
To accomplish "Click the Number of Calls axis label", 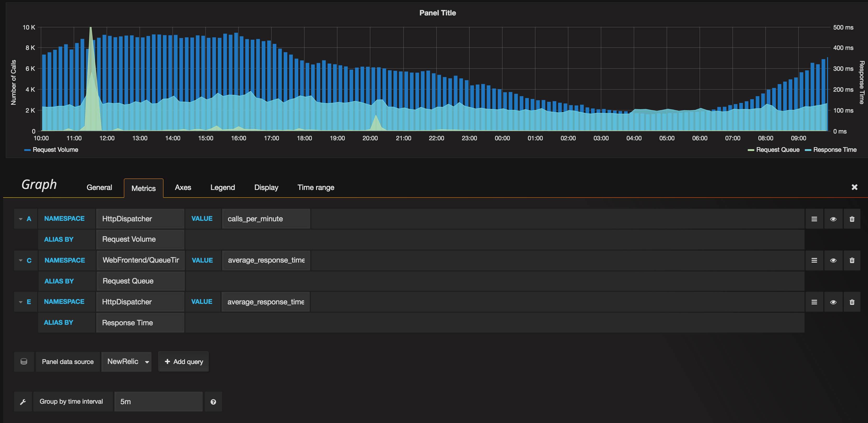I will pos(14,83).
